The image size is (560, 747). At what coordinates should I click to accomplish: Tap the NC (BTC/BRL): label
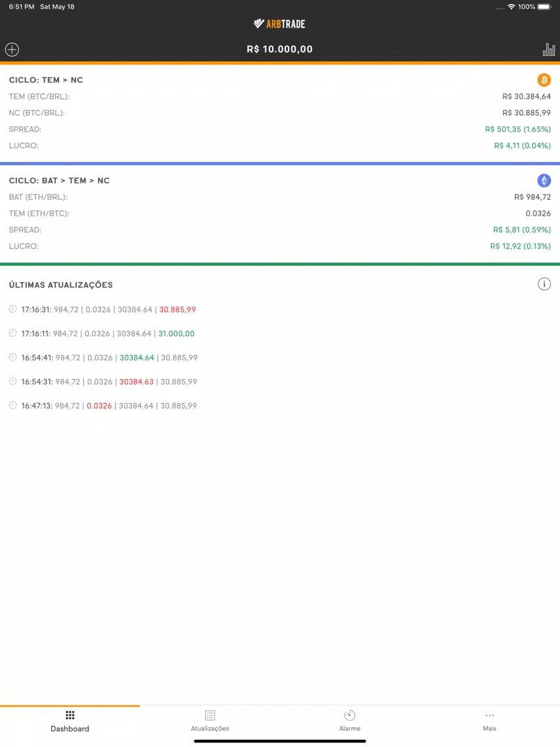[37, 113]
